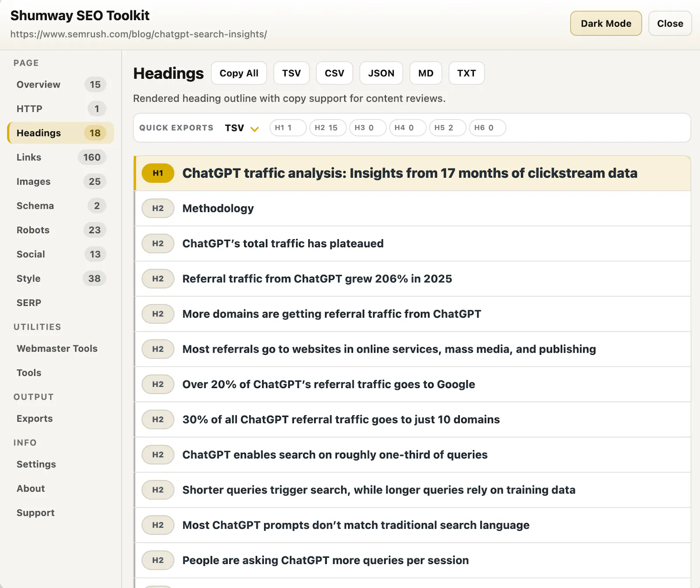Select '30% of all ChatGPT referral traffic' heading
This screenshot has height=588, width=700.
341,420
